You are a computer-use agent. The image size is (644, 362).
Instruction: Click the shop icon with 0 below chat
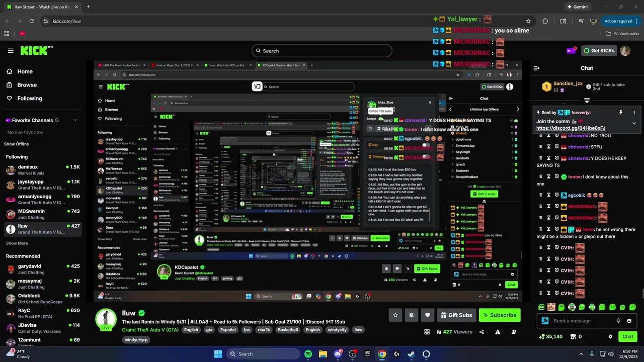[575, 337]
